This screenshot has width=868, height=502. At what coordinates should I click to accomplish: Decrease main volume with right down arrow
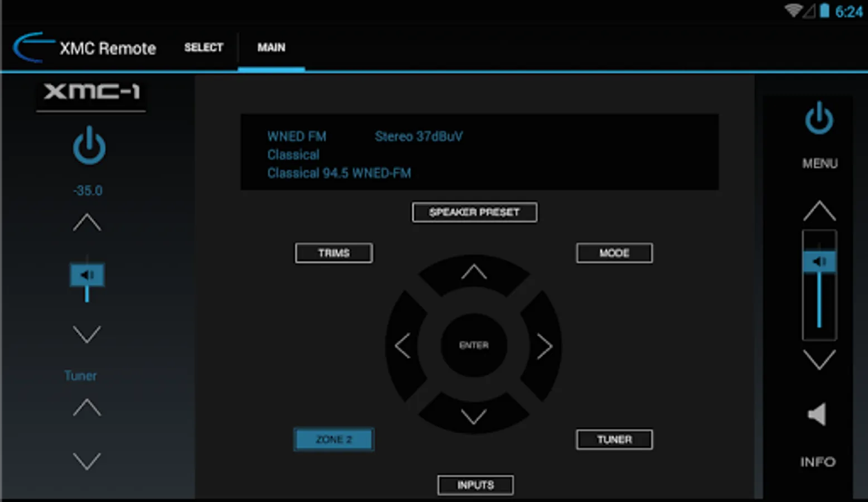point(819,360)
